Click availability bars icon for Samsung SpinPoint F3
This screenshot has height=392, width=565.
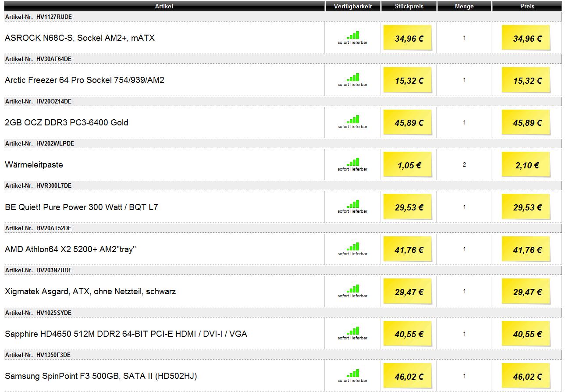[353, 374]
